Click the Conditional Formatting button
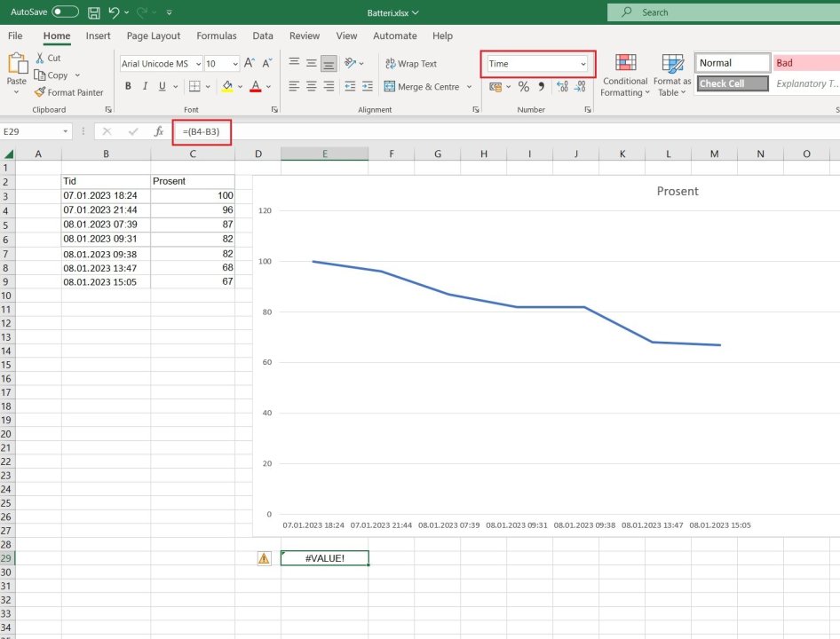The height and width of the screenshot is (639, 840). pos(625,75)
